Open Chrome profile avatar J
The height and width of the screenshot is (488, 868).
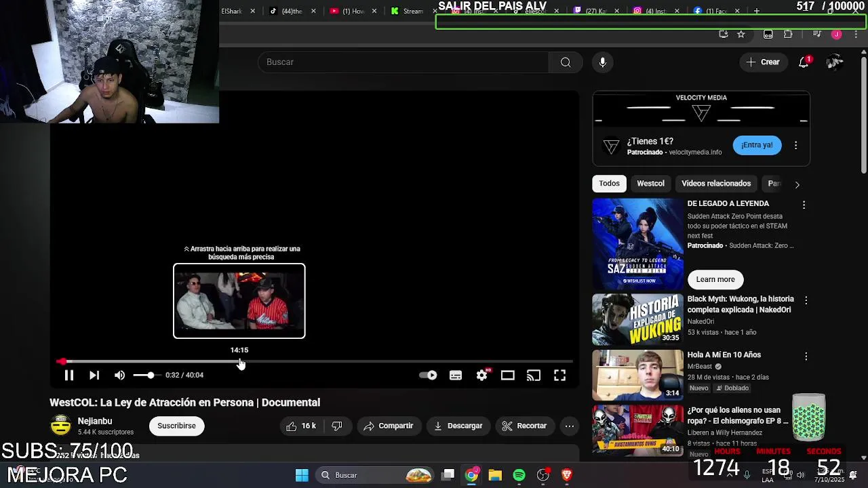tap(837, 35)
